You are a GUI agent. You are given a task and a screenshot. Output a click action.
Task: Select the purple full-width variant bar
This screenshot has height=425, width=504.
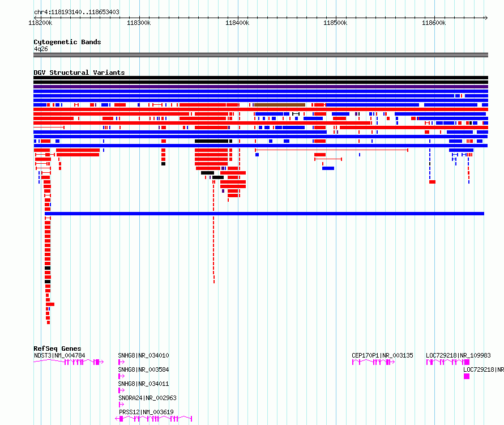(x=260, y=87)
